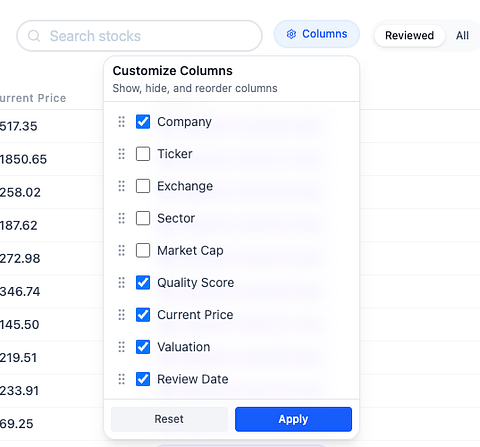
Task: Click the Ticker row drag handle
Action: [x=122, y=154]
